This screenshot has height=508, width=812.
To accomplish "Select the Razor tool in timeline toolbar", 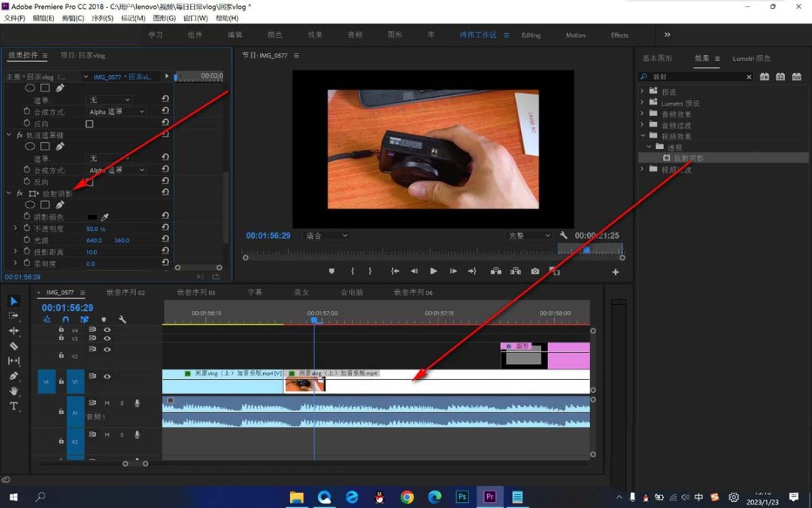I will [x=14, y=345].
